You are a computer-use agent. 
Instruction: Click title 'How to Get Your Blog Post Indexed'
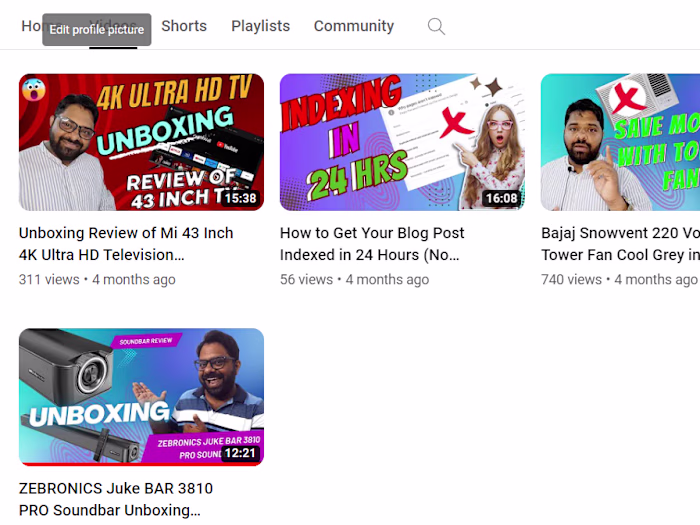pyautogui.click(x=372, y=244)
